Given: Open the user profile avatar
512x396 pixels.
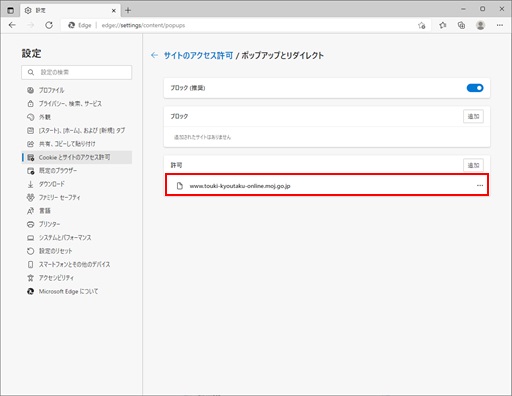Looking at the screenshot, I should [480, 25].
